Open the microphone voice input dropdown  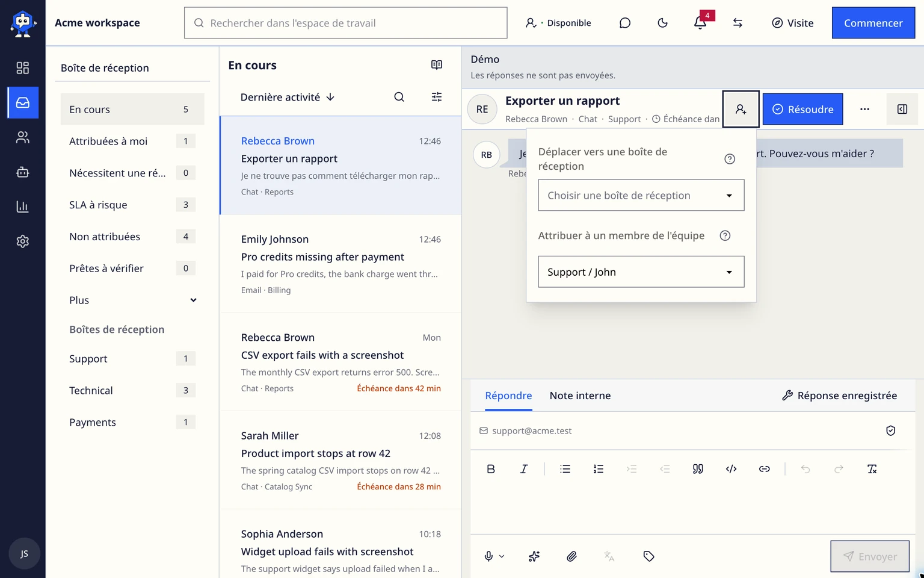pos(494,556)
